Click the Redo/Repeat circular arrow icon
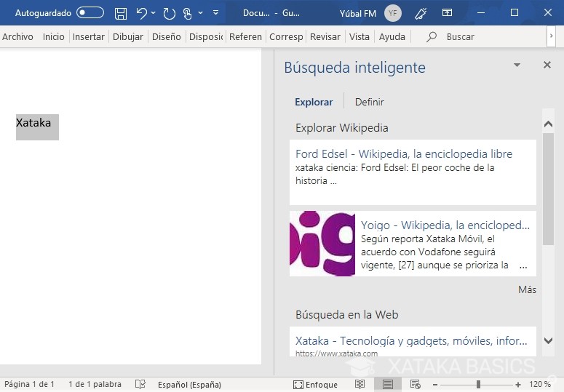Screen dimensions: 564x392 point(169,13)
